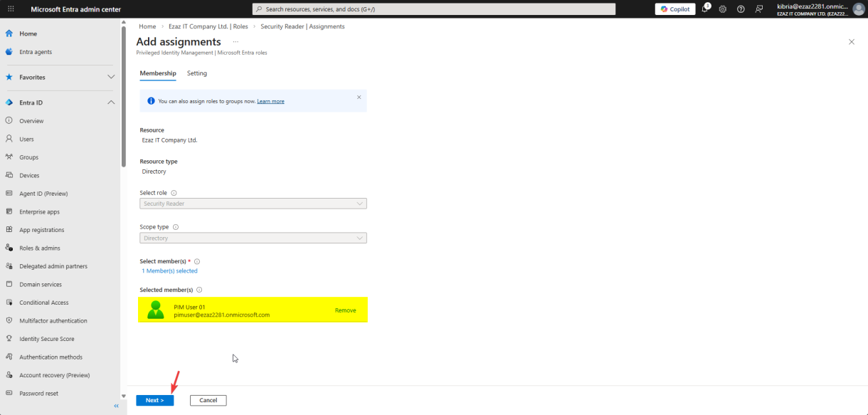Open Enterprise apps icon

pos(9,211)
